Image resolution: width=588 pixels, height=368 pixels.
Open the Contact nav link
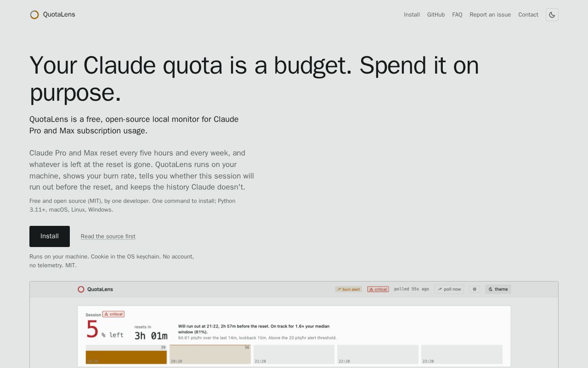(x=528, y=15)
